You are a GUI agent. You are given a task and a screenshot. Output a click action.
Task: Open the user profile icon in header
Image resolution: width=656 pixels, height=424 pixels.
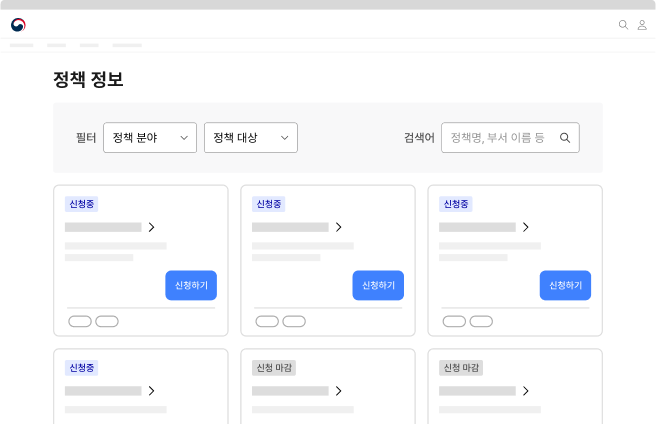[x=642, y=25]
